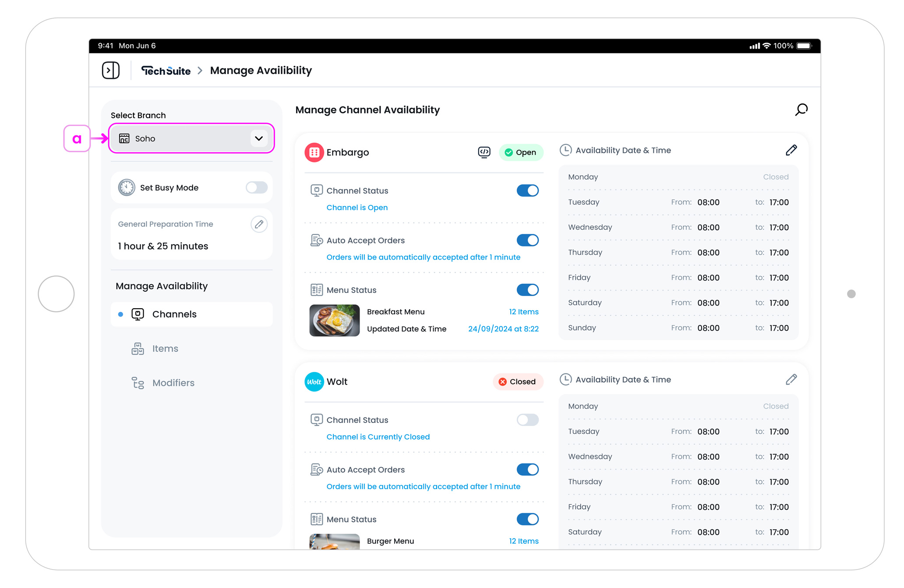Click the Embargo channel logo

pos(314,152)
